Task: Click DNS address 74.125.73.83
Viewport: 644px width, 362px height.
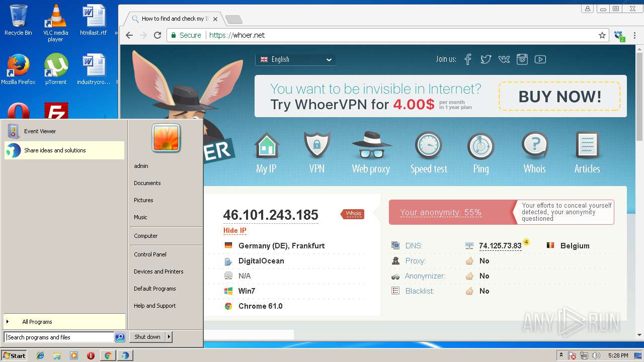Action: 500,246
